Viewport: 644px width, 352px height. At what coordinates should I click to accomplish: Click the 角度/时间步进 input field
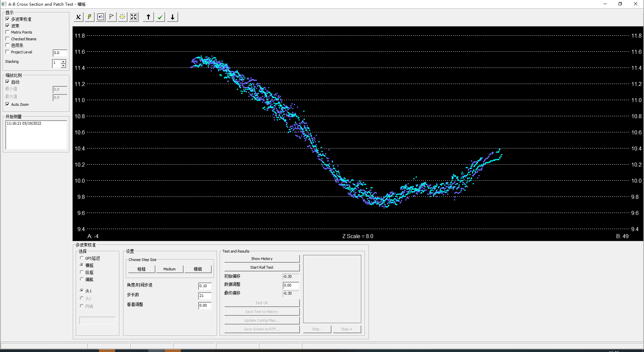205,286
